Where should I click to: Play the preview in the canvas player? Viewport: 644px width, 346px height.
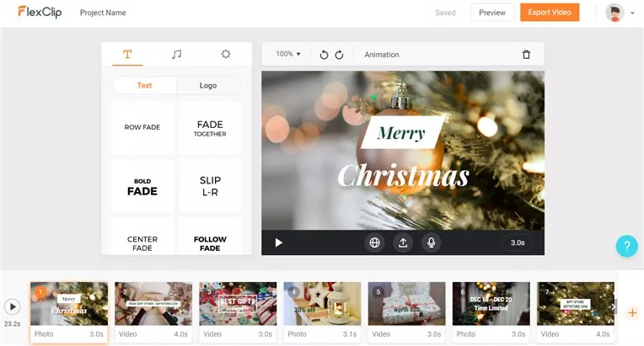279,242
